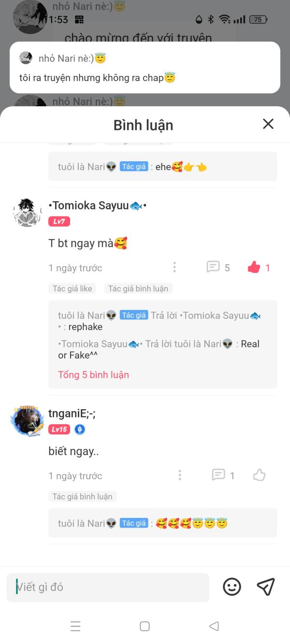Tap the "Tác giả like" tag
The width and height of the screenshot is (290, 644).
pos(72,289)
